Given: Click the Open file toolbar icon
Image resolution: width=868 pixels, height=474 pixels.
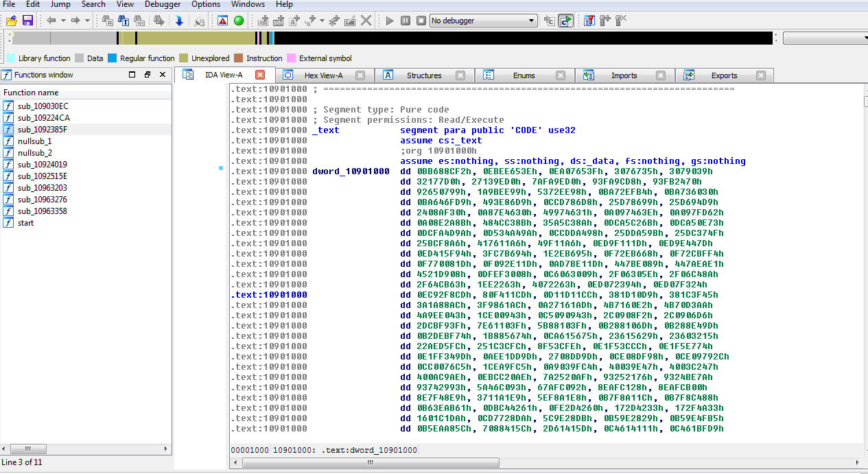Looking at the screenshot, I should click(12, 21).
